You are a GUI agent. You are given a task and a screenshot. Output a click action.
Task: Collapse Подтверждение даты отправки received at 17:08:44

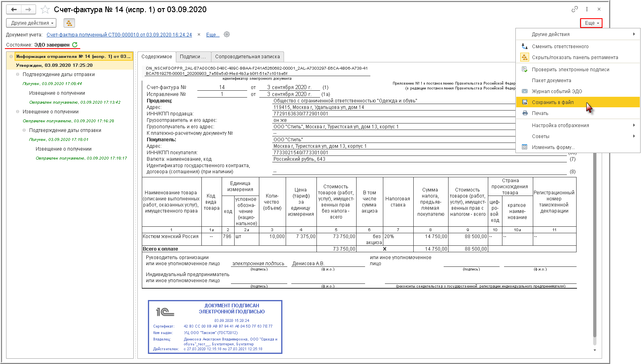click(x=17, y=75)
